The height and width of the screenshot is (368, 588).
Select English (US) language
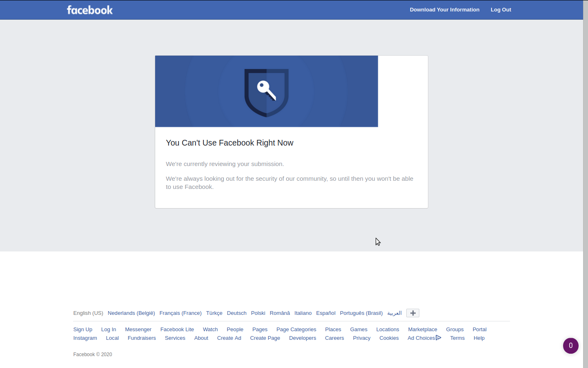[x=88, y=313]
